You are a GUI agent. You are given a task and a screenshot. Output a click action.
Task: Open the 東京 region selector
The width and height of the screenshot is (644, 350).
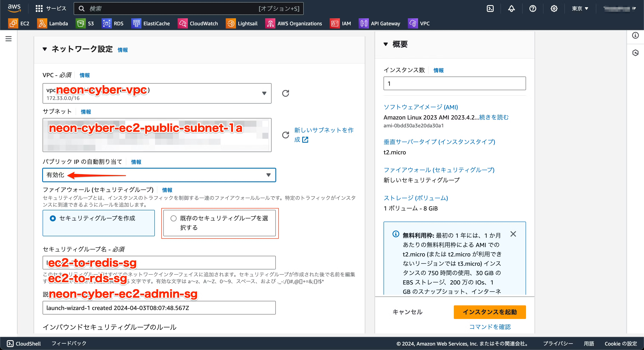coord(579,8)
